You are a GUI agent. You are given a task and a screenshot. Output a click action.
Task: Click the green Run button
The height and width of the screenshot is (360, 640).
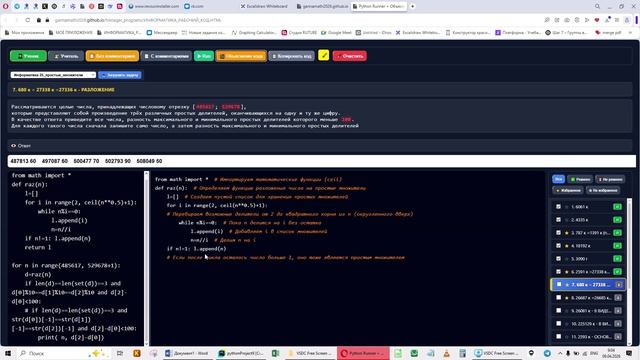204,56
